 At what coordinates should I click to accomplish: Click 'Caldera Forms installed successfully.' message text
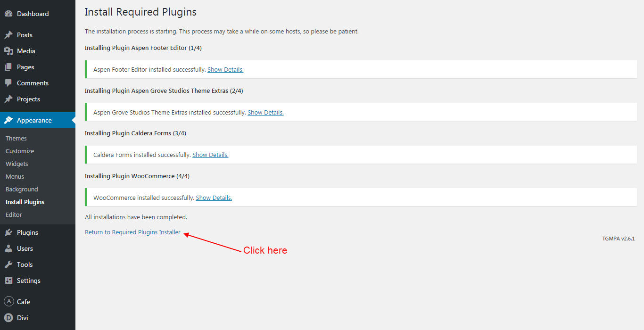click(x=142, y=155)
